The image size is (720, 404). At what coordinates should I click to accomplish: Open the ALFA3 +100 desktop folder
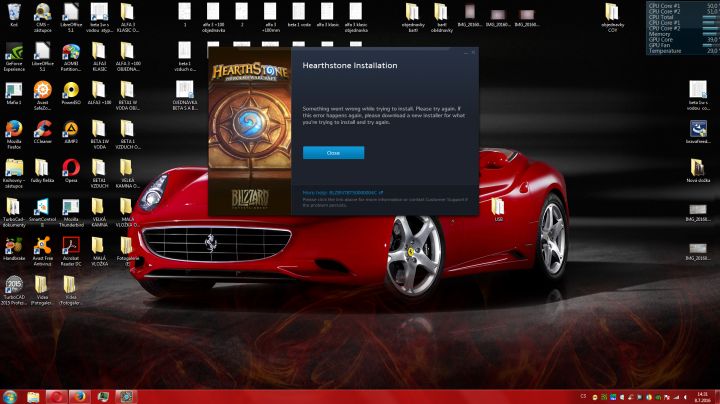pos(99,93)
